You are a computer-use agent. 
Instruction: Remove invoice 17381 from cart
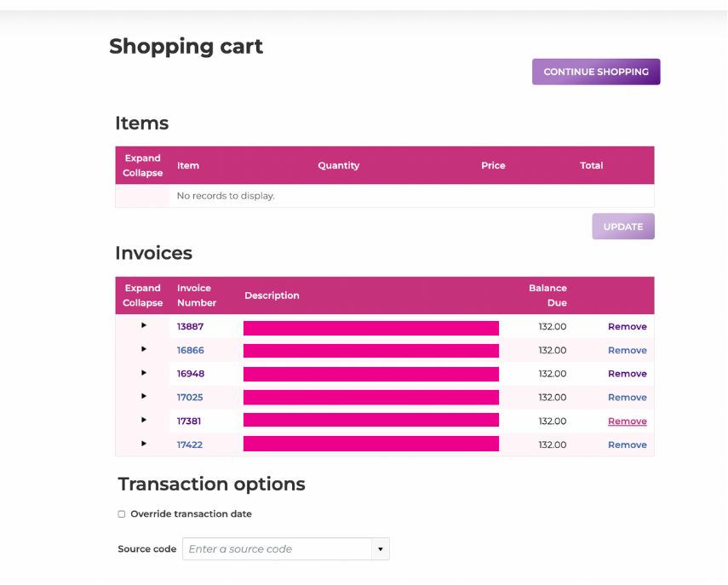(627, 422)
